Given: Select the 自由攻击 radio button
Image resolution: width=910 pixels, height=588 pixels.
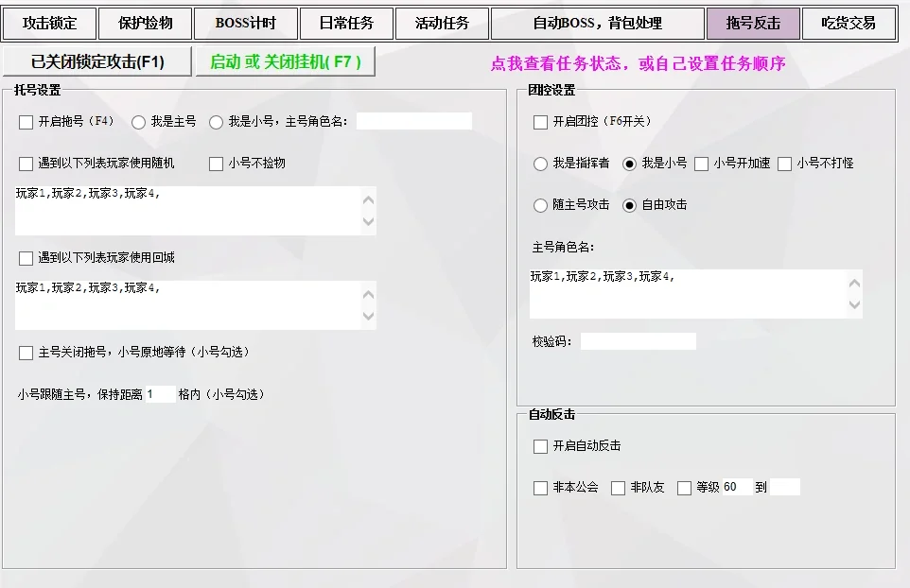Looking at the screenshot, I should click(x=629, y=205).
